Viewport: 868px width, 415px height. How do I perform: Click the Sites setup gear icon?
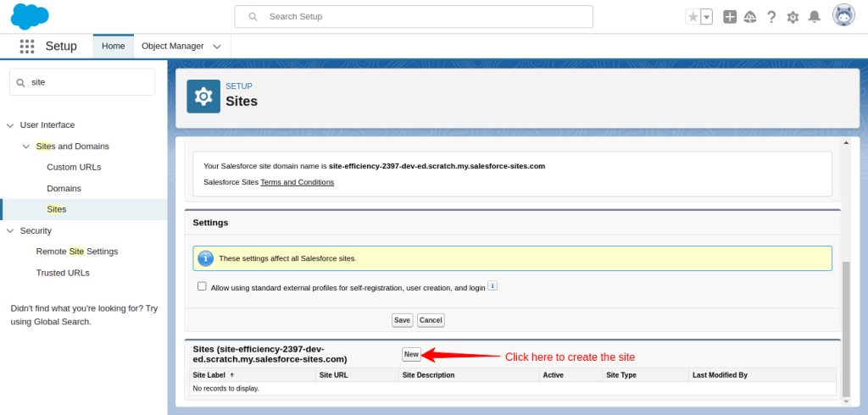tap(203, 97)
